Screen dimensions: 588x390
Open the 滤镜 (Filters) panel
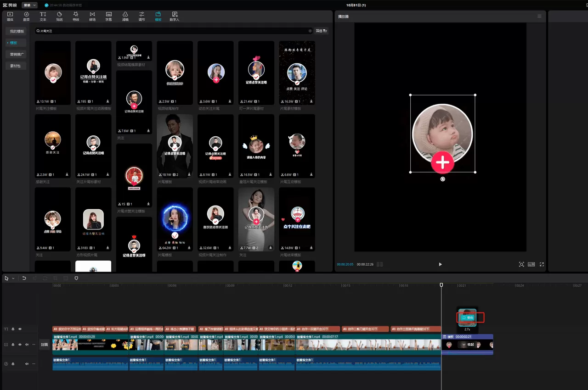[x=125, y=17]
